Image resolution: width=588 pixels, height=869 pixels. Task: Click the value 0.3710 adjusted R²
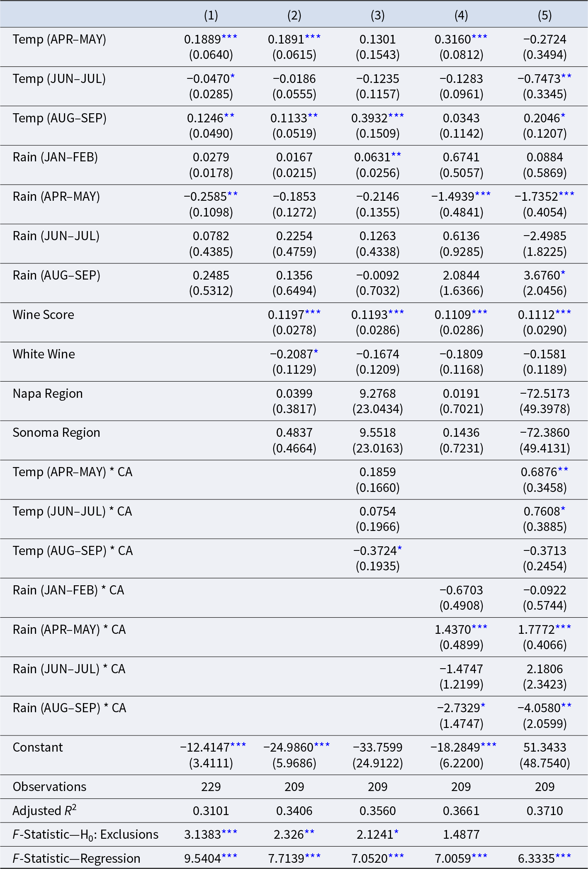point(544,811)
